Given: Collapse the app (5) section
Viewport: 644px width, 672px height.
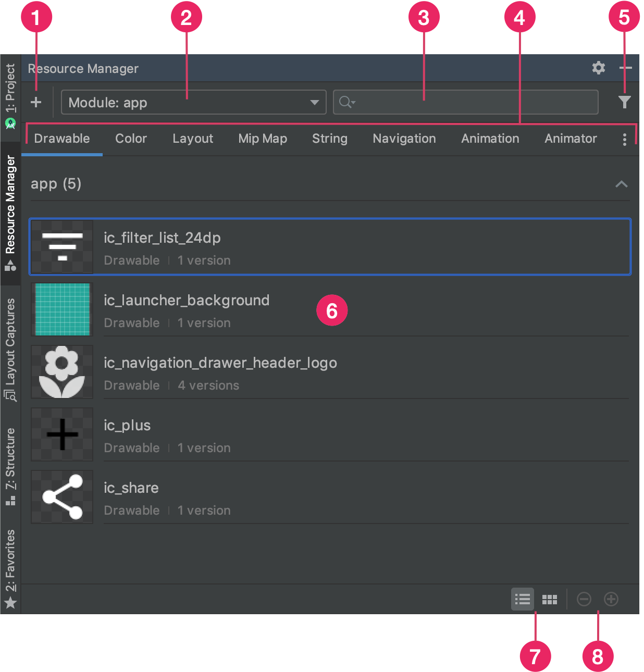Looking at the screenshot, I should (x=621, y=184).
